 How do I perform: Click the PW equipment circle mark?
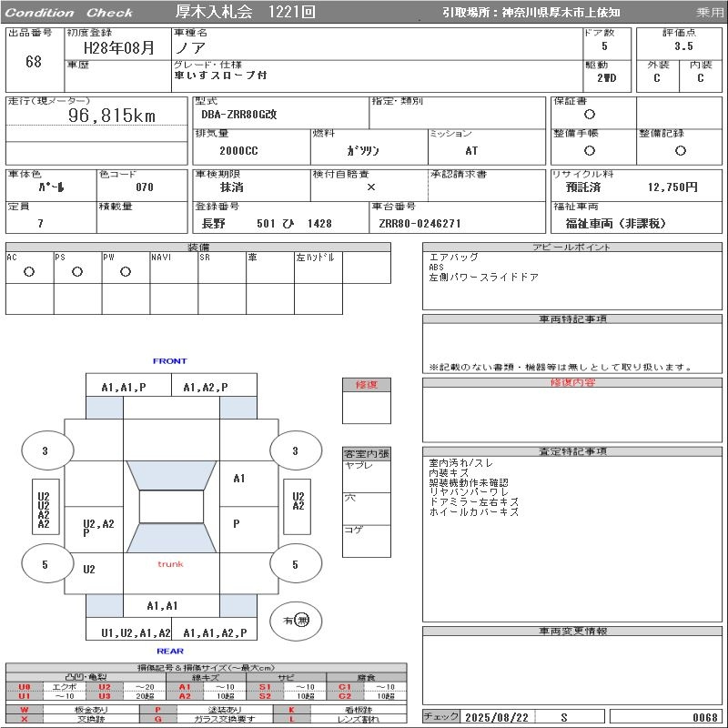pos(126,272)
